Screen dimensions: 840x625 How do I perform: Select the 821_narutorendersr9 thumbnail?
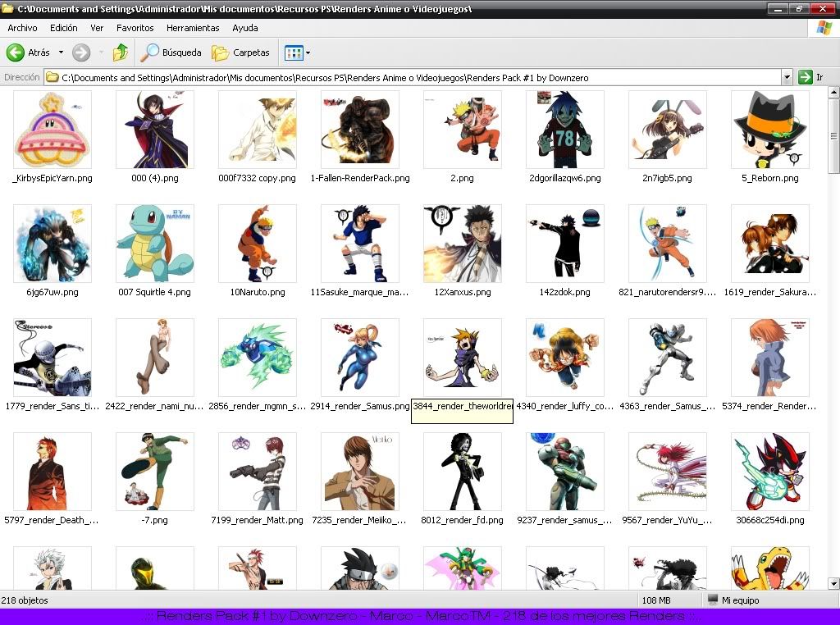click(x=668, y=244)
